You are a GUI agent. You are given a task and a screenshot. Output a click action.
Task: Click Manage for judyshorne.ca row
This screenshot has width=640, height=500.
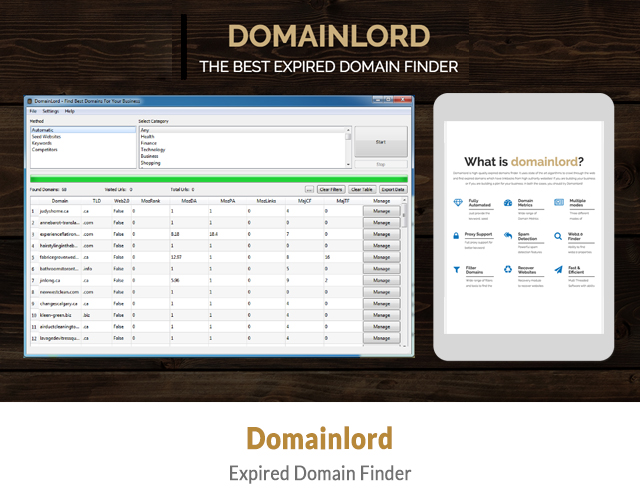tap(382, 211)
